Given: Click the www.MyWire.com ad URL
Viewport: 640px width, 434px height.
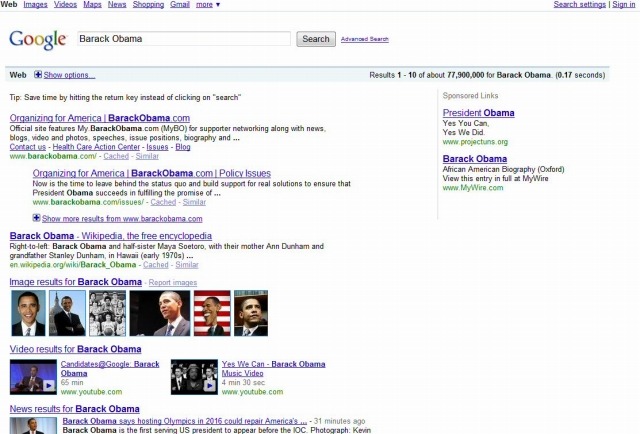Looking at the screenshot, I should coord(473,188).
